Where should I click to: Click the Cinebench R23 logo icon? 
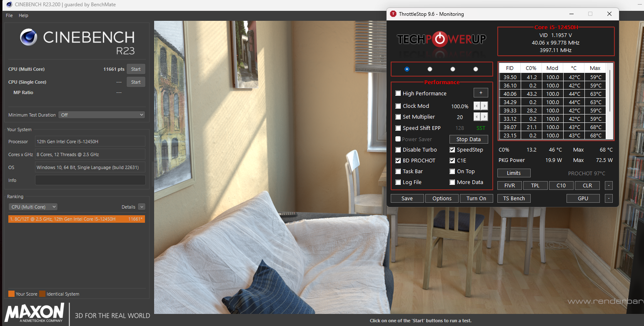(x=29, y=37)
